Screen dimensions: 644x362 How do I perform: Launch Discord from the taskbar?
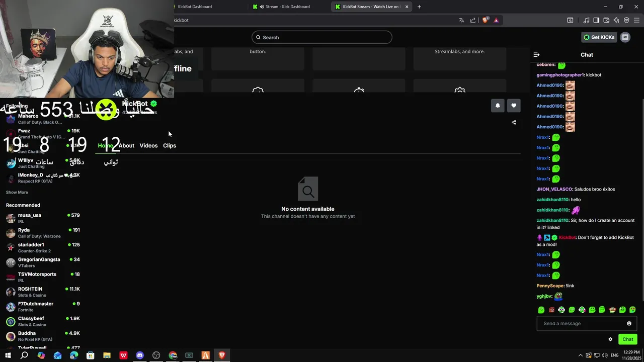click(140, 355)
